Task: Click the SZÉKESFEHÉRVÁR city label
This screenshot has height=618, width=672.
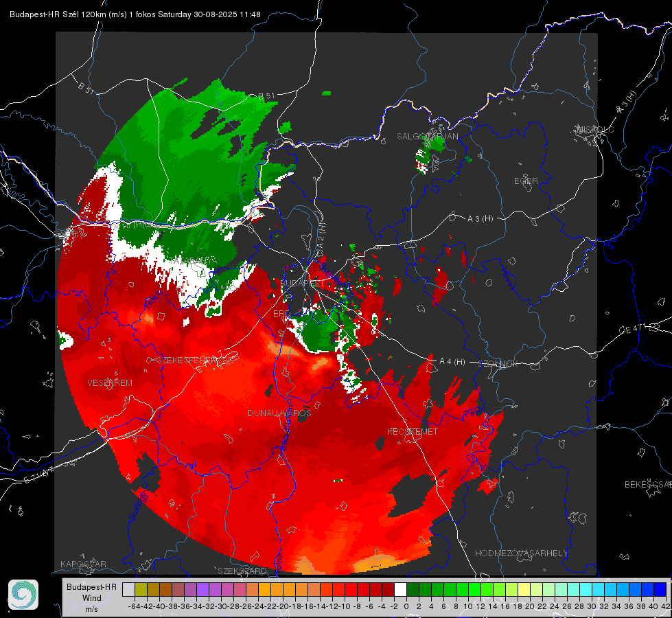Action: point(196,360)
